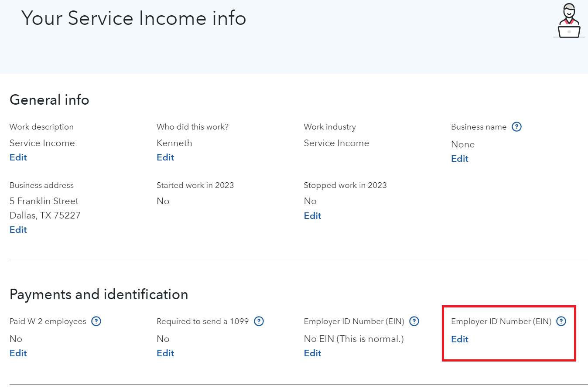
Task: Click the Kenneth name text
Action: coord(174,143)
